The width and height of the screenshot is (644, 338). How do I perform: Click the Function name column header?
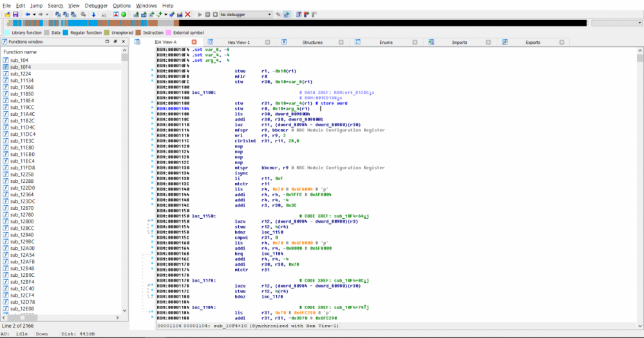(20, 52)
